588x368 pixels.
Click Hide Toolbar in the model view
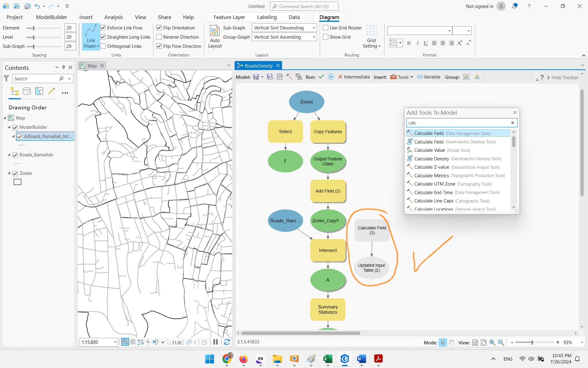(x=564, y=77)
